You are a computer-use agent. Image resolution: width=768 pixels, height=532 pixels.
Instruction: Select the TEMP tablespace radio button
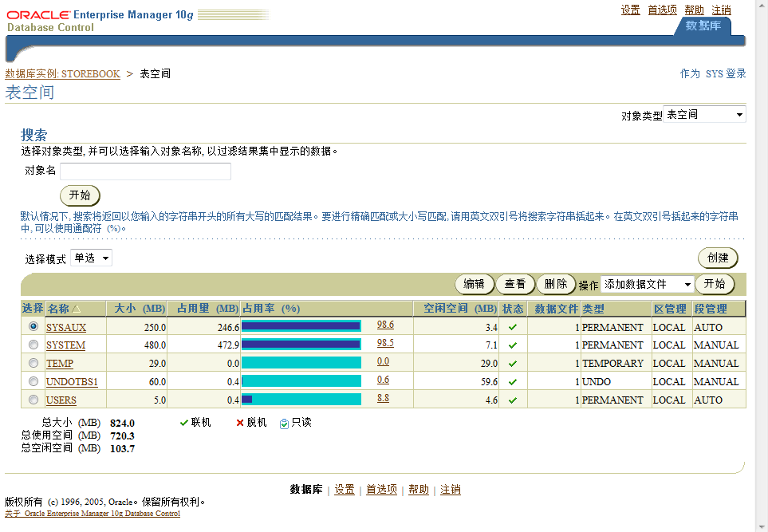click(32, 363)
